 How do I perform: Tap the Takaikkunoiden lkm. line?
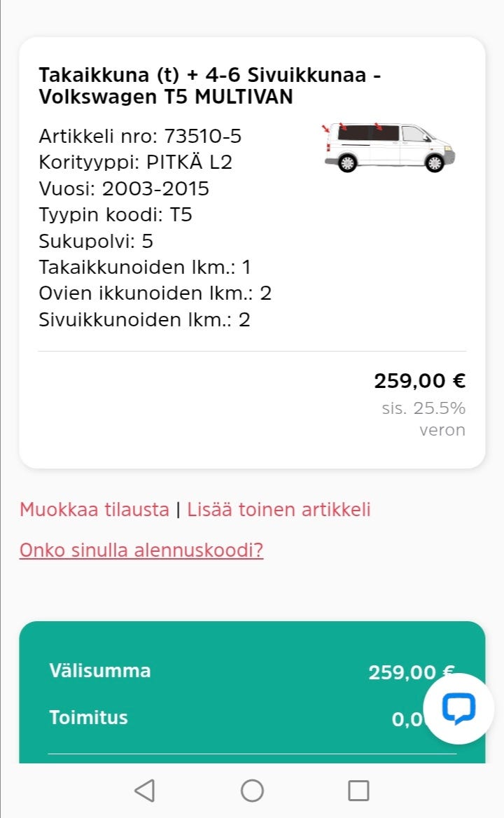point(145,267)
